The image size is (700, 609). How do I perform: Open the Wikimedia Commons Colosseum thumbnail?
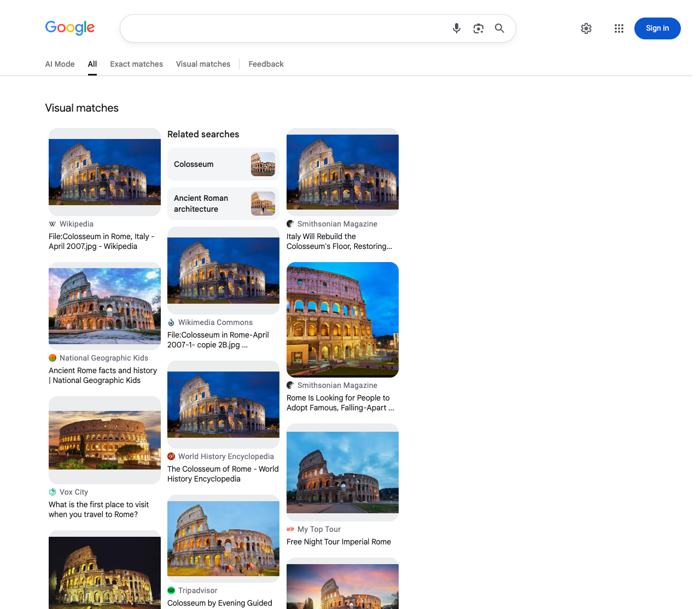(223, 270)
